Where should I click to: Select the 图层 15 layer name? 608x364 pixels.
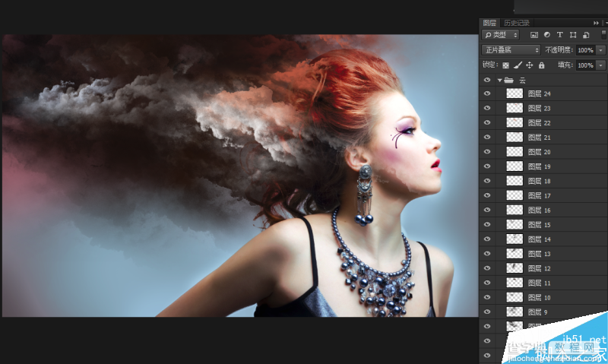[x=540, y=225]
